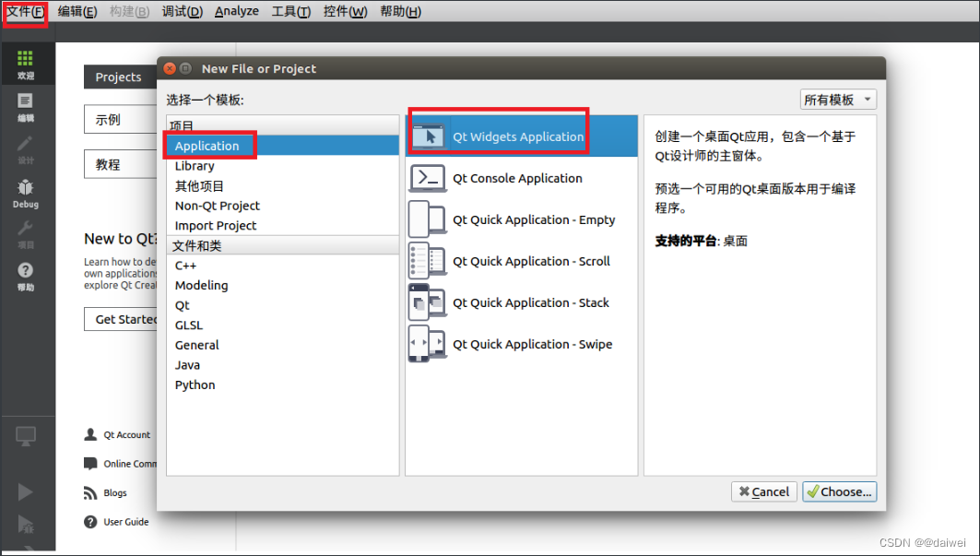This screenshot has width=980, height=556.
Task: Click the Choose... button
Action: click(839, 491)
